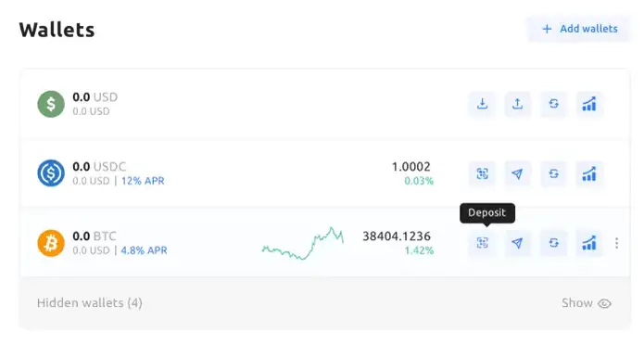Click the USD wallet withdraw upload icon
The image size is (644, 345).
point(517,104)
